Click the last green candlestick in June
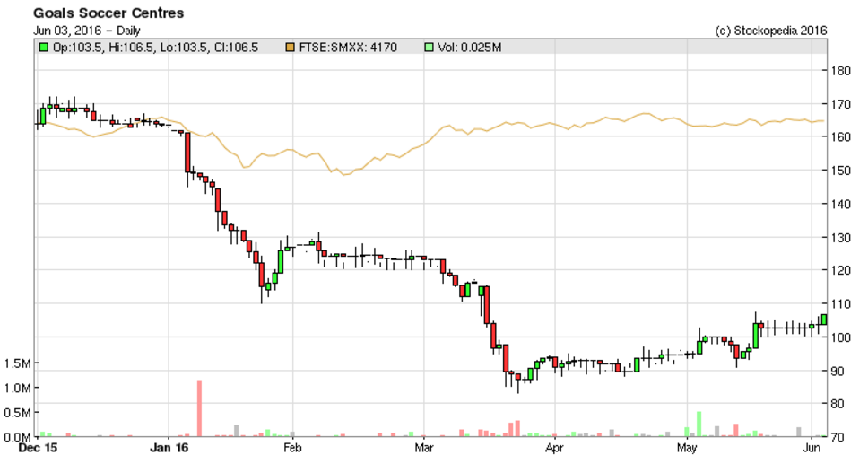 click(824, 320)
